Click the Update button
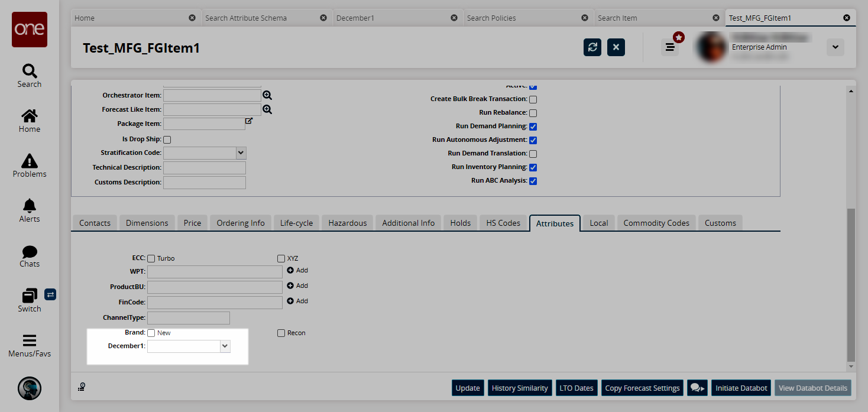Image resolution: width=868 pixels, height=412 pixels. coord(467,388)
